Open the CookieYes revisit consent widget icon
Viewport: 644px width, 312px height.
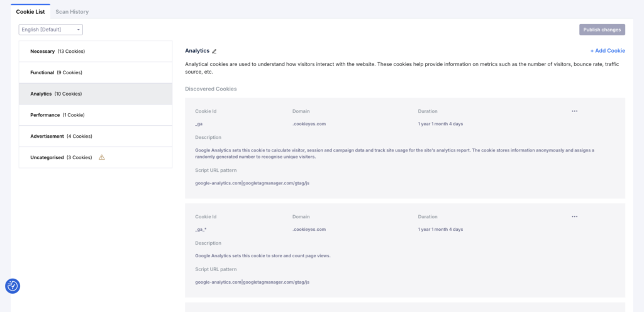click(13, 286)
